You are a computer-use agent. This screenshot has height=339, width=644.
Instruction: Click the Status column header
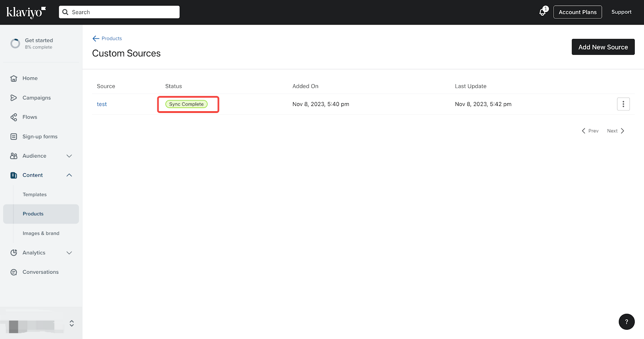tap(173, 86)
